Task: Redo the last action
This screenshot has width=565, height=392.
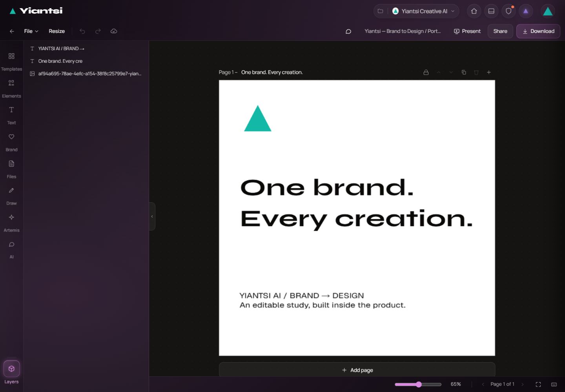Action: [x=98, y=31]
